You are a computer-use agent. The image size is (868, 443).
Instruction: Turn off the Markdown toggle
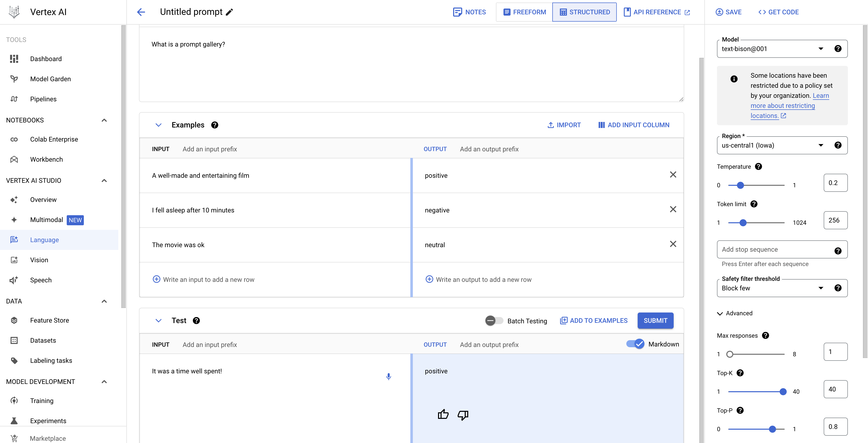tap(635, 344)
